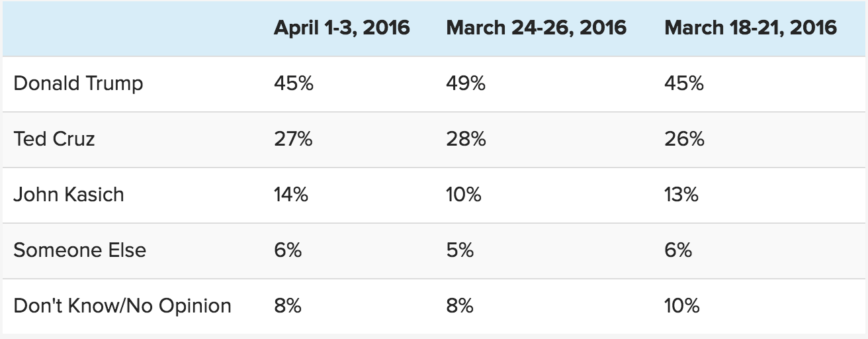Viewport: 868px width, 339px height.
Task: Click Ted Cruz's 26% cell
Action: [x=684, y=139]
